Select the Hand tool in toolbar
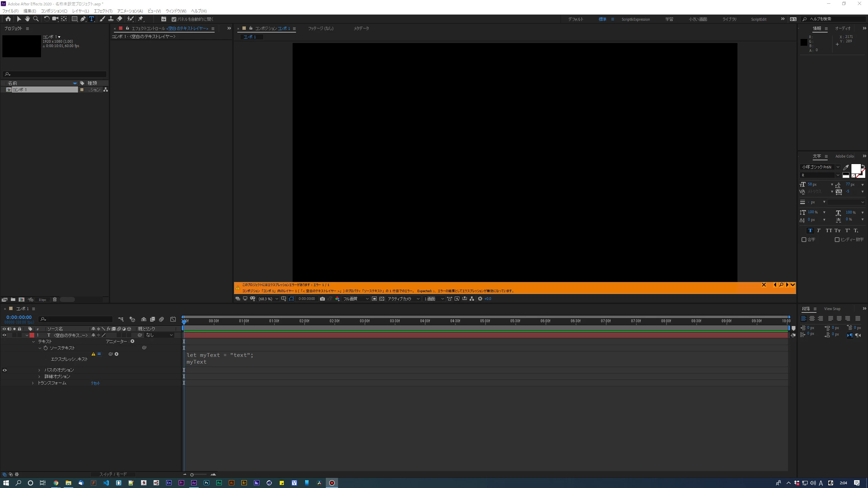Image resolution: width=868 pixels, height=488 pixels. coord(27,19)
